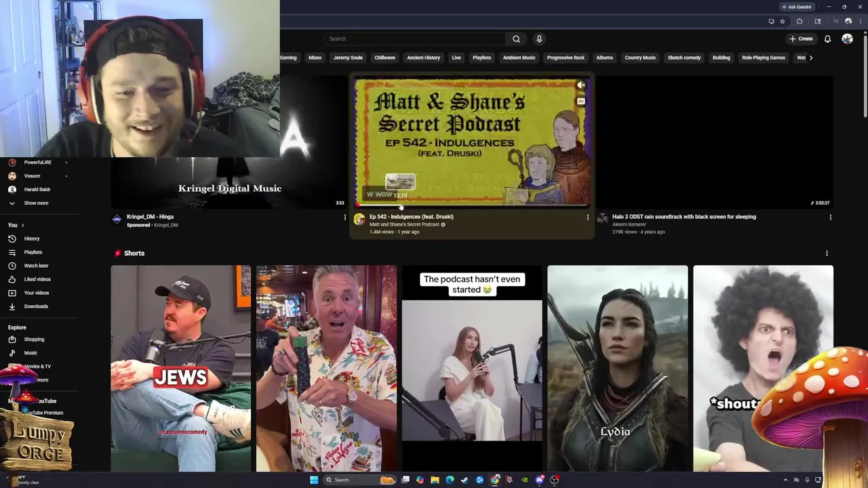The width and height of the screenshot is (868, 488).
Task: Open Steam from the taskbar
Action: click(465, 480)
